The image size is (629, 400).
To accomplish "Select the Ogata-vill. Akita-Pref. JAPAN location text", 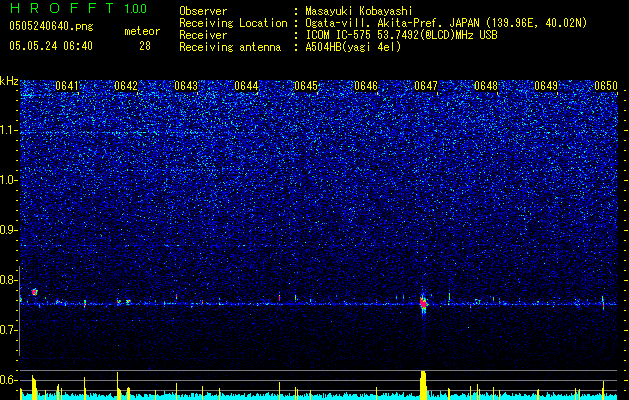I will click(446, 23).
